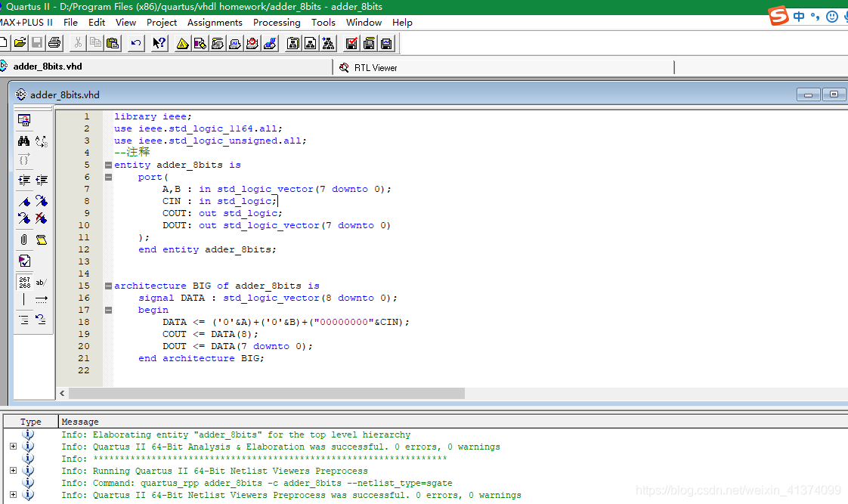Open the MAX+PLUS II menu

pos(26,22)
